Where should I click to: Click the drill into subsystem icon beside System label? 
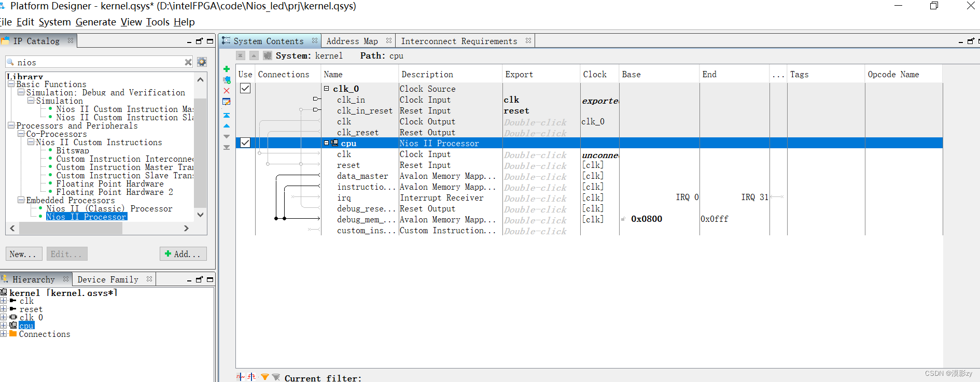click(x=267, y=55)
